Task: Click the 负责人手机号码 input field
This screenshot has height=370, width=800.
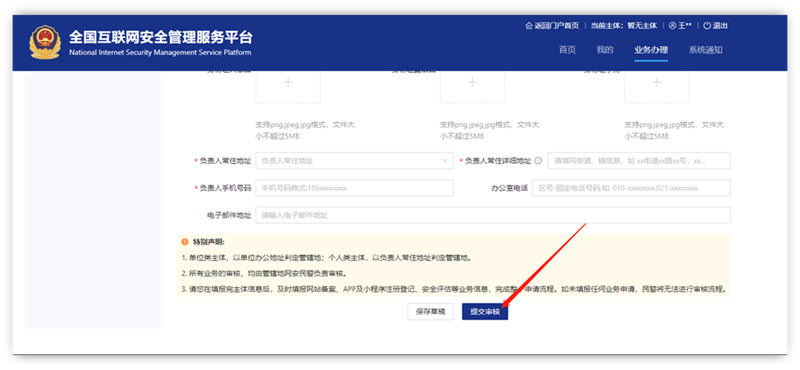Action: pos(354,188)
